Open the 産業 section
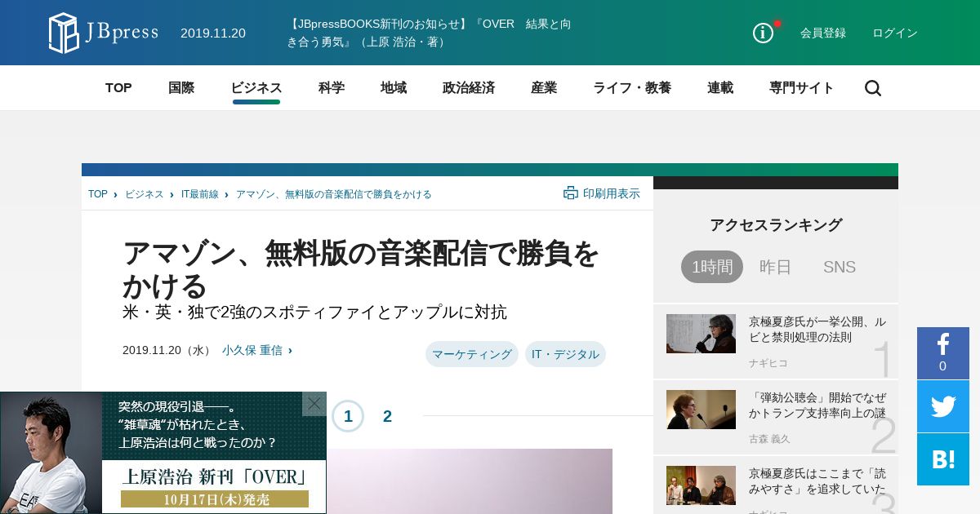This screenshot has width=980, height=514. 544,88
